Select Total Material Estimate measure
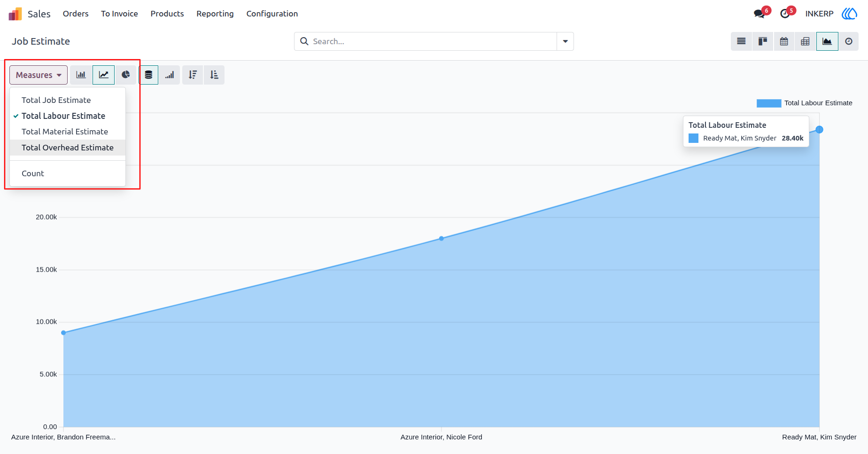The height and width of the screenshot is (454, 868). click(68, 132)
